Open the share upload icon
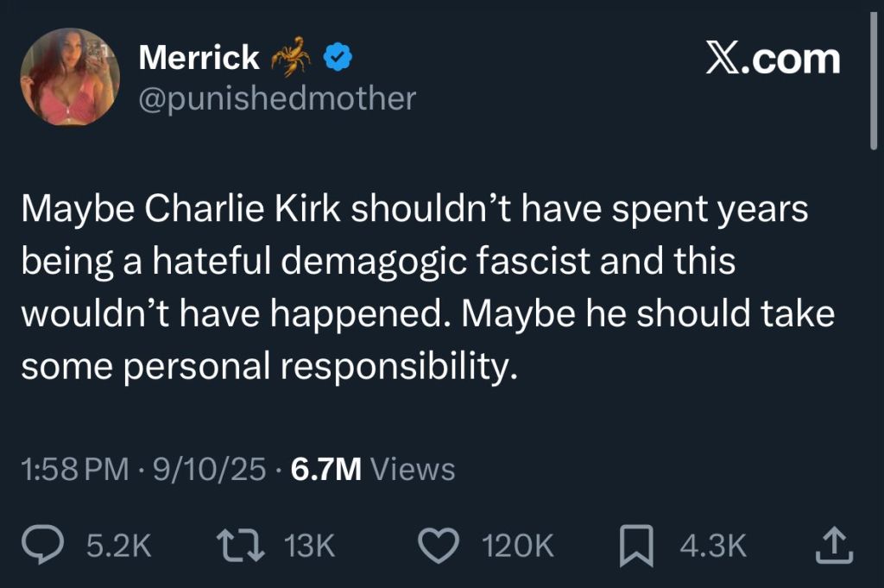Viewport: 884px width, 588px height. click(x=834, y=544)
